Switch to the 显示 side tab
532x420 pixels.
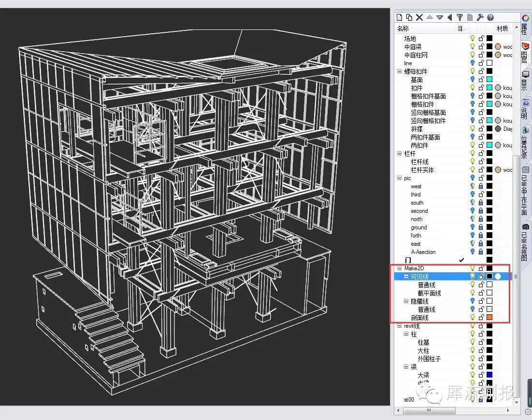coord(525,80)
